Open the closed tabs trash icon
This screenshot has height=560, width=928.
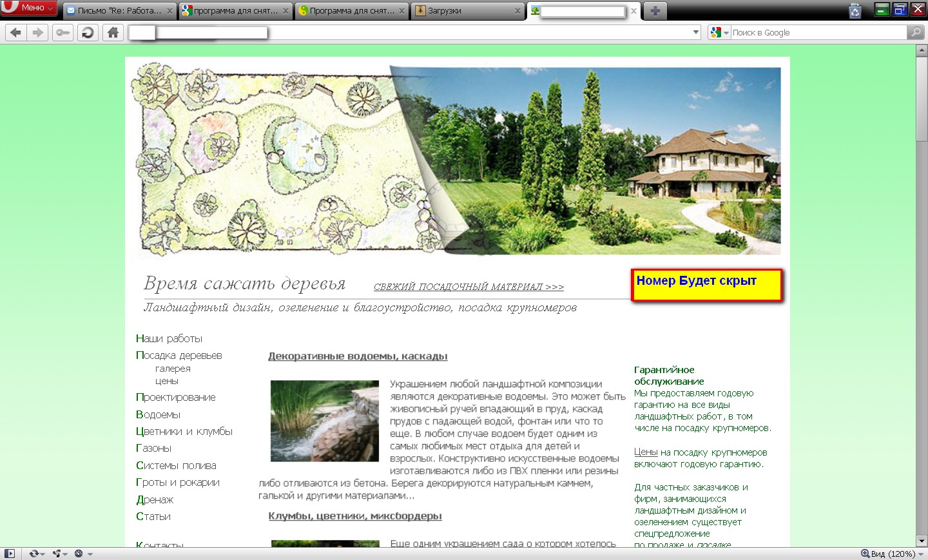[x=855, y=10]
